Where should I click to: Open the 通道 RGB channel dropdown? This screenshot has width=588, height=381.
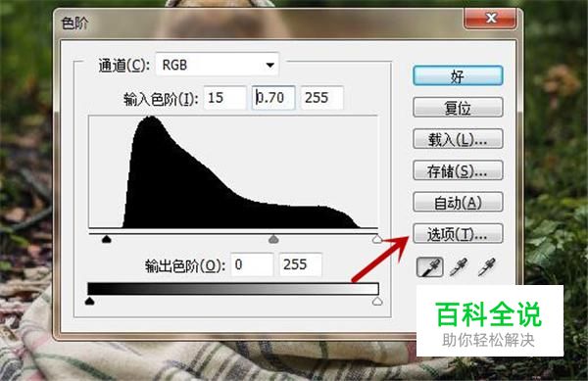click(x=218, y=65)
